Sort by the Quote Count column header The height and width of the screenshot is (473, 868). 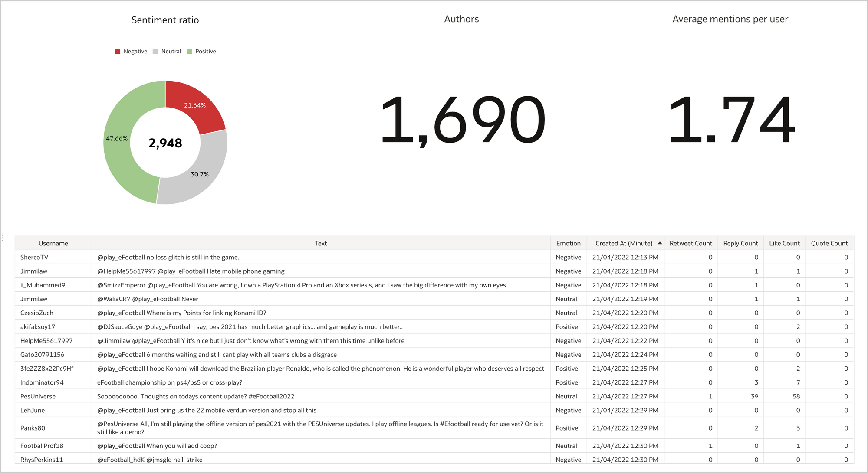click(829, 243)
